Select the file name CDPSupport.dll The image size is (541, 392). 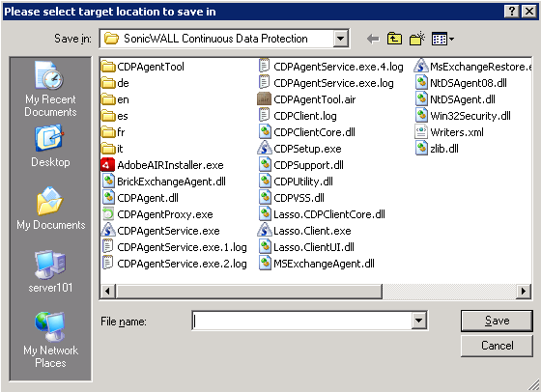pos(308,165)
